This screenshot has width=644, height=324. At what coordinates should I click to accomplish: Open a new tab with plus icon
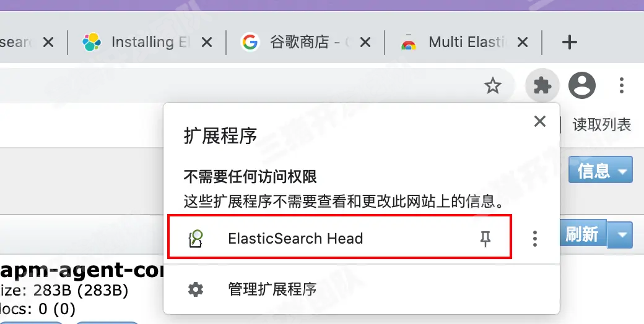click(569, 42)
